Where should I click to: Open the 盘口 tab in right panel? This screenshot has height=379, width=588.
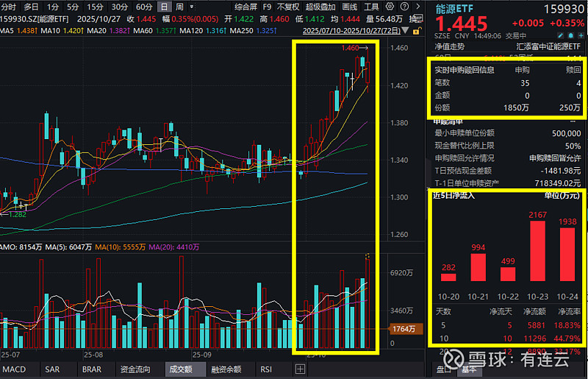click(x=444, y=369)
